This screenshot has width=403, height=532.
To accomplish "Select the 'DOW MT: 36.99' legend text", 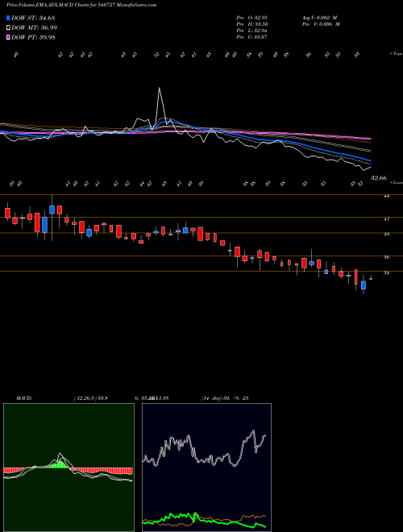I will tap(35, 28).
